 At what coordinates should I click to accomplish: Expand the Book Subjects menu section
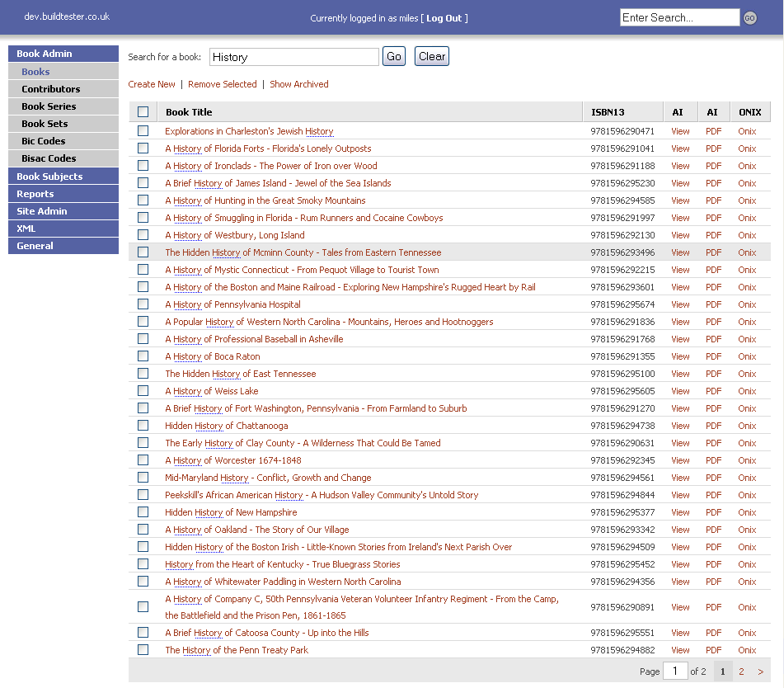pyautogui.click(x=63, y=177)
